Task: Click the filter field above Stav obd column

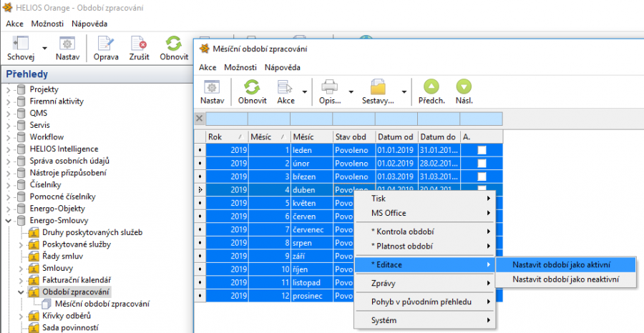Action: pyautogui.click(x=354, y=119)
